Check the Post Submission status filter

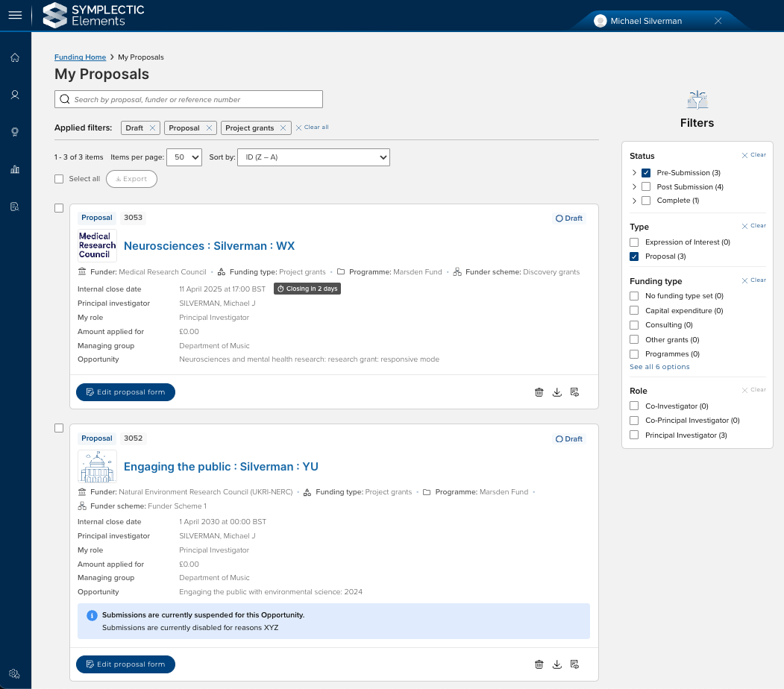pyautogui.click(x=646, y=186)
